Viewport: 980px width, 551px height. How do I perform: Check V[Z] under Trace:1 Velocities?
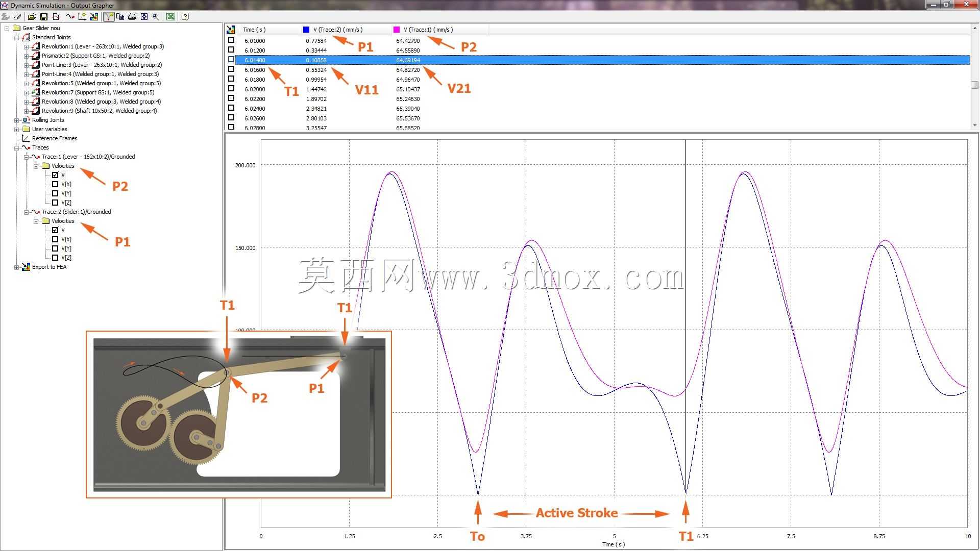(55, 203)
